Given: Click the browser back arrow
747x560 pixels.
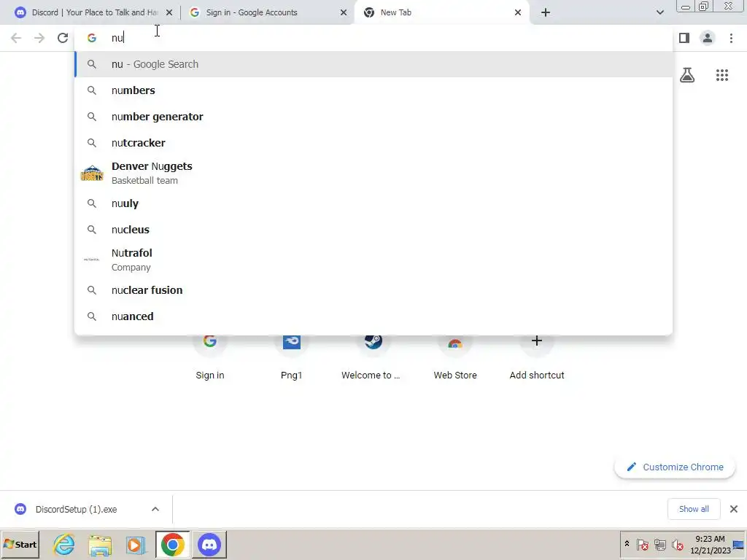Looking at the screenshot, I should pyautogui.click(x=16, y=38).
